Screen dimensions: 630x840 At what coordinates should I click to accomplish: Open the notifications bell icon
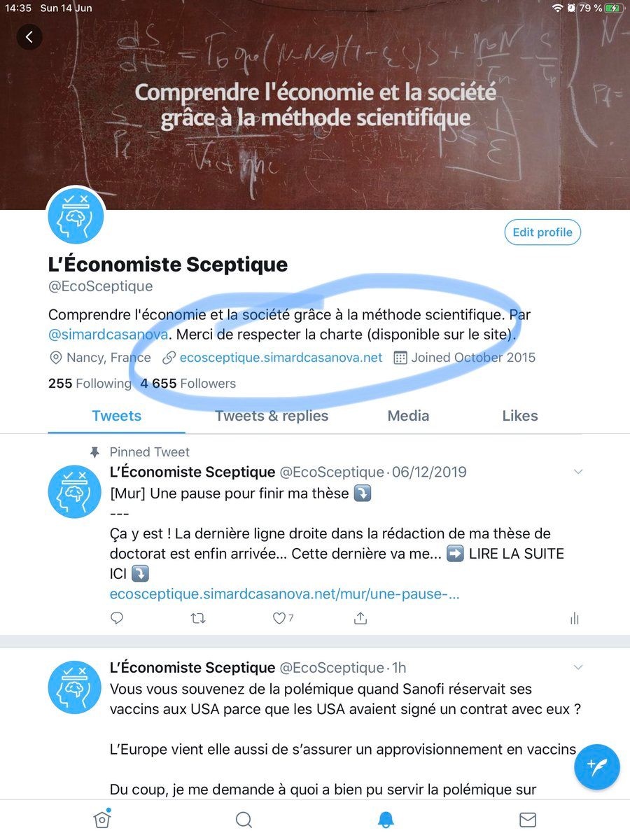point(386,819)
